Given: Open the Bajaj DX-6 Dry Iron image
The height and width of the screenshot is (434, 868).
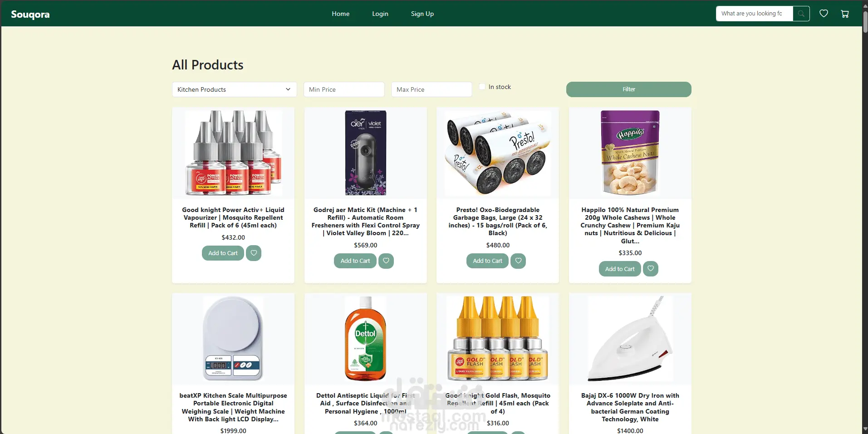Looking at the screenshot, I should (630, 339).
